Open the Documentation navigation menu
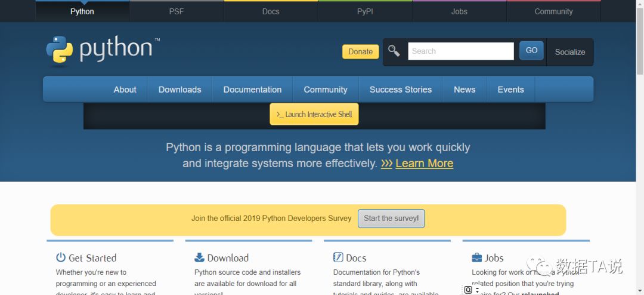This screenshot has height=295, width=644. tap(252, 90)
